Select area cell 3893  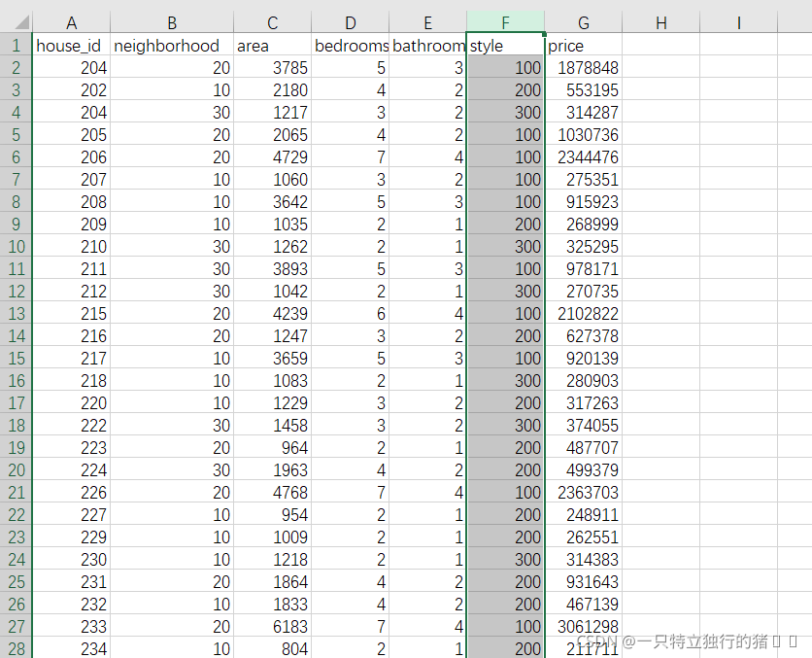click(x=272, y=268)
